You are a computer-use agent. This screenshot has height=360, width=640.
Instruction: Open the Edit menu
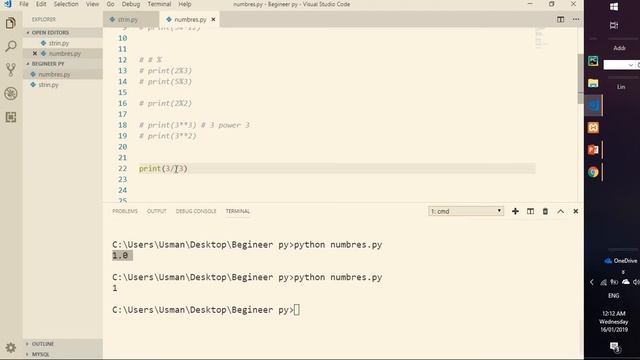[41, 4]
